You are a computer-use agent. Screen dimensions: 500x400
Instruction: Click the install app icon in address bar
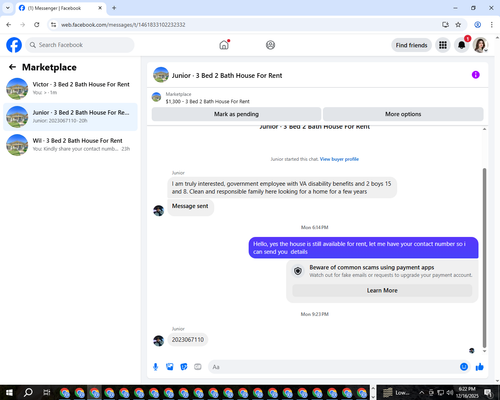click(x=445, y=25)
